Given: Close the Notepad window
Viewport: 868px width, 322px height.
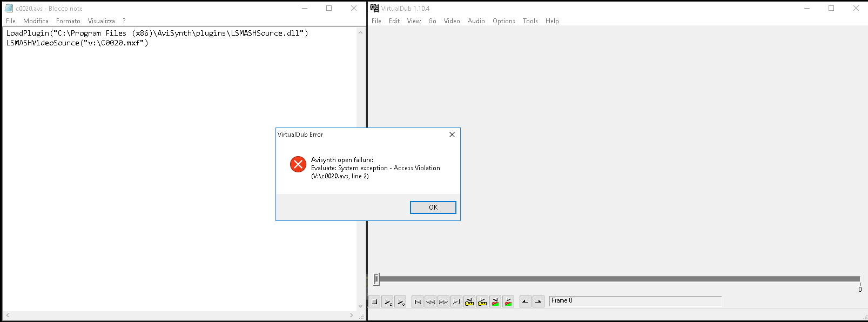Looking at the screenshot, I should point(354,8).
